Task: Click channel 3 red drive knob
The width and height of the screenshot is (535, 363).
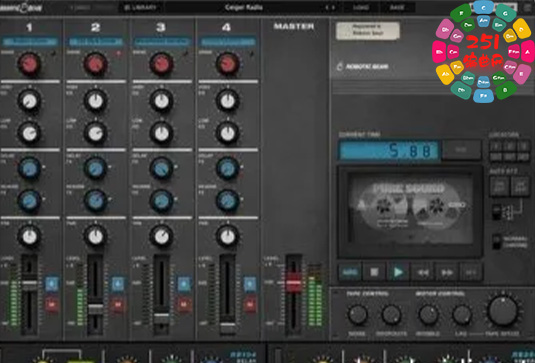Action: (162, 64)
